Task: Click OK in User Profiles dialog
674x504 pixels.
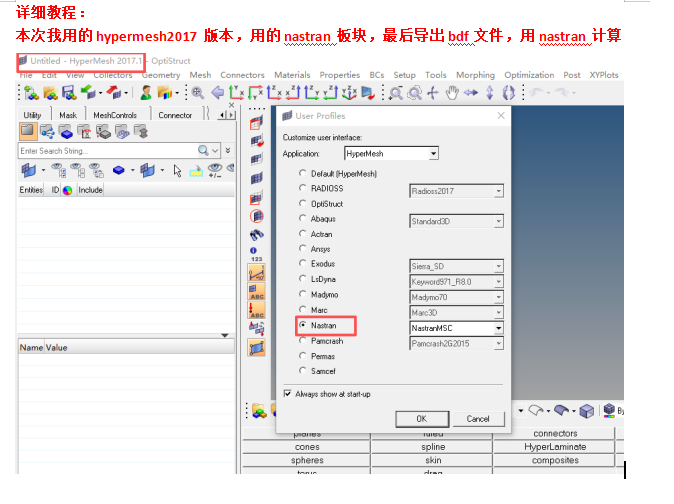Action: click(422, 419)
